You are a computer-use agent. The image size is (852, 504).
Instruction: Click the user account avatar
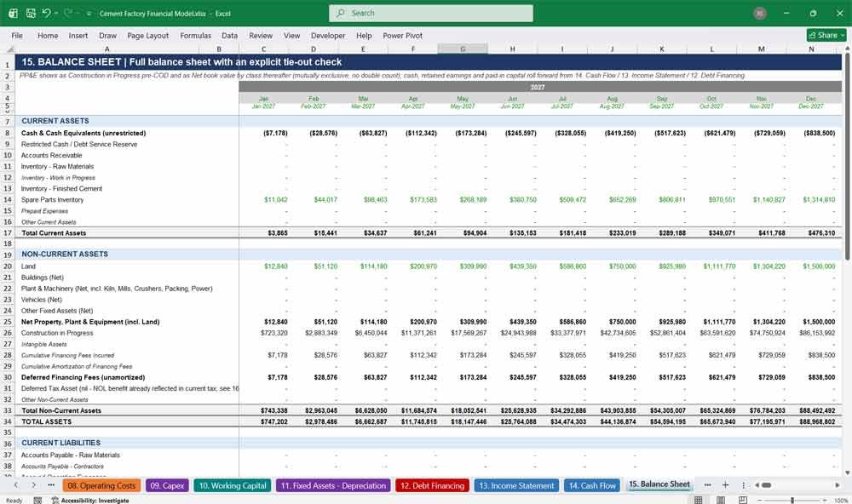760,14
